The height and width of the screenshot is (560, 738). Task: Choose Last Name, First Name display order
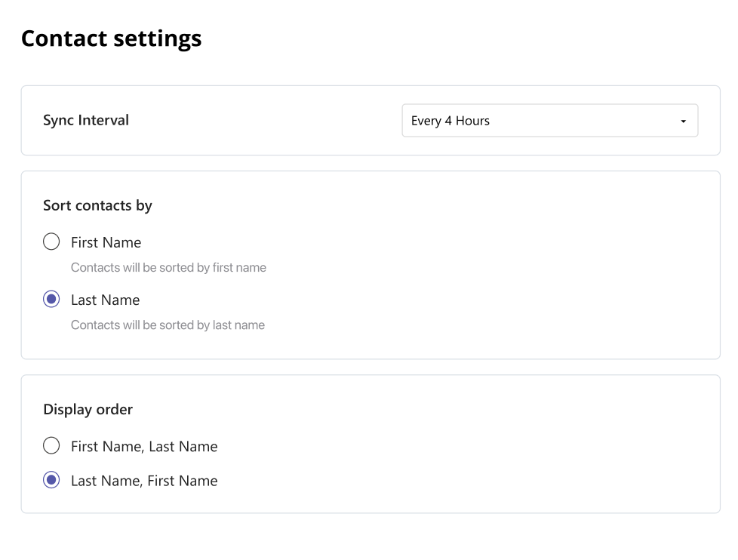coord(51,480)
